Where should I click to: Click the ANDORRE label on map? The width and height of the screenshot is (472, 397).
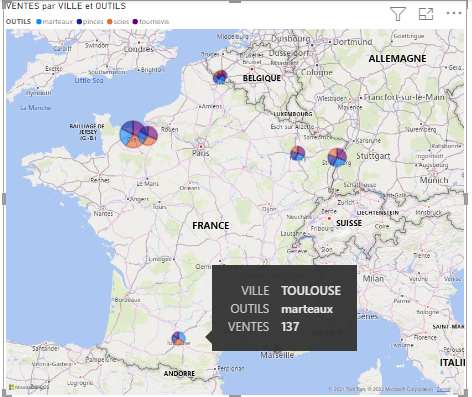point(179,374)
